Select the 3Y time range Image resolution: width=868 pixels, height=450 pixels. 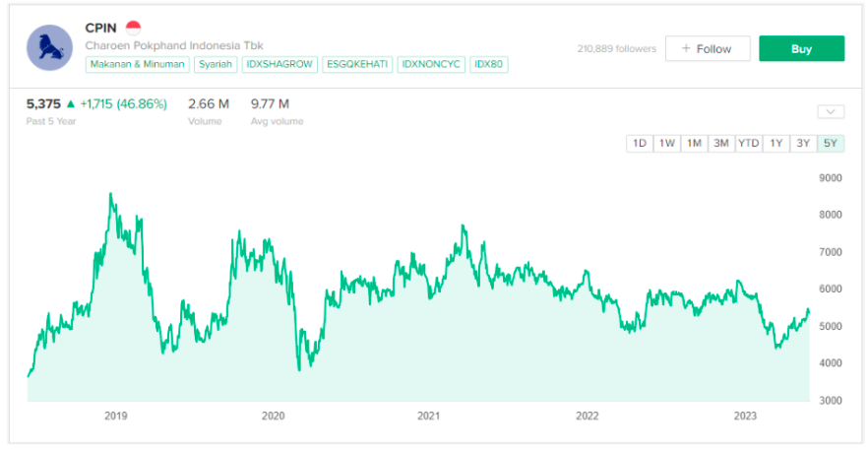point(803,144)
